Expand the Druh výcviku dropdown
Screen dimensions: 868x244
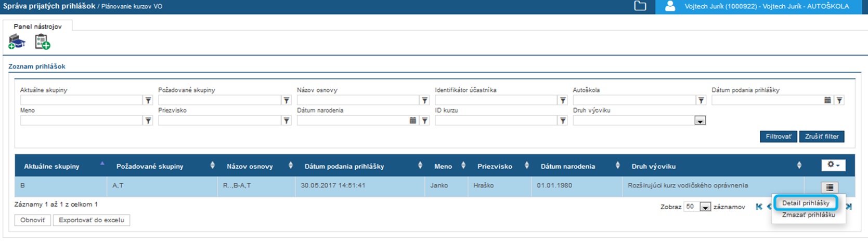pos(700,121)
